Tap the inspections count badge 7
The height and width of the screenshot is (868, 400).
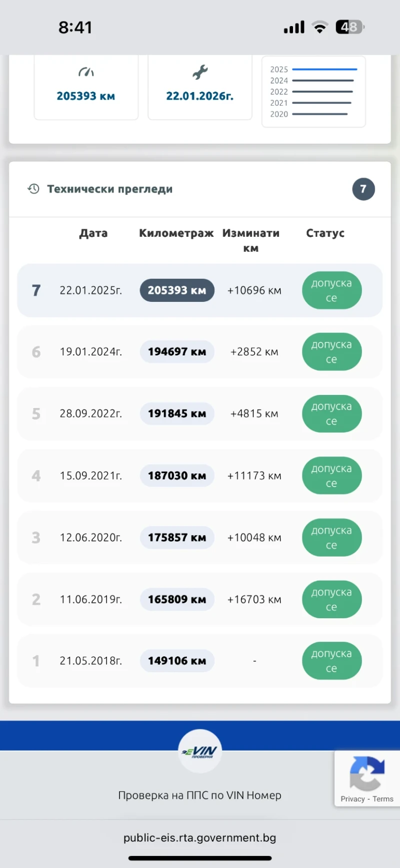363,189
